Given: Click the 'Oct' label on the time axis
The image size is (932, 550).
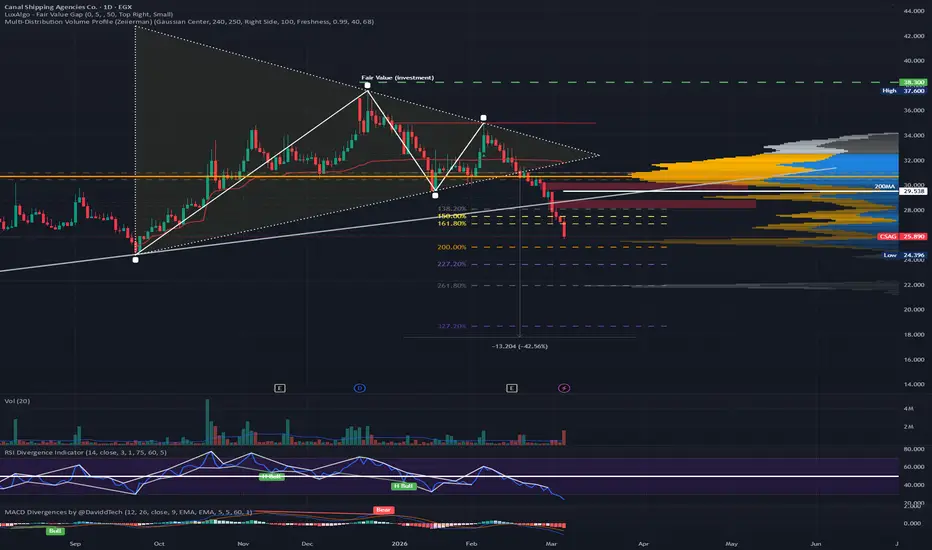Looking at the screenshot, I should click(159, 543).
